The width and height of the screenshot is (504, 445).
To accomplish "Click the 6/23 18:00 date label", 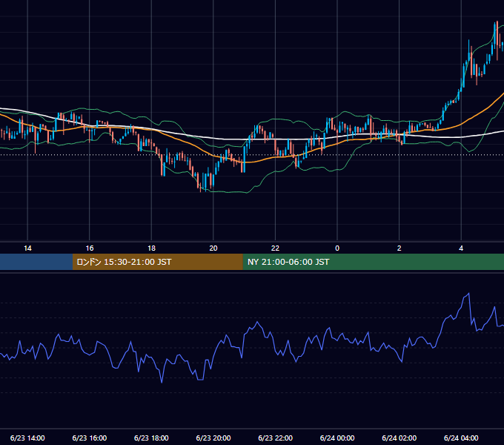I will [x=151, y=438].
